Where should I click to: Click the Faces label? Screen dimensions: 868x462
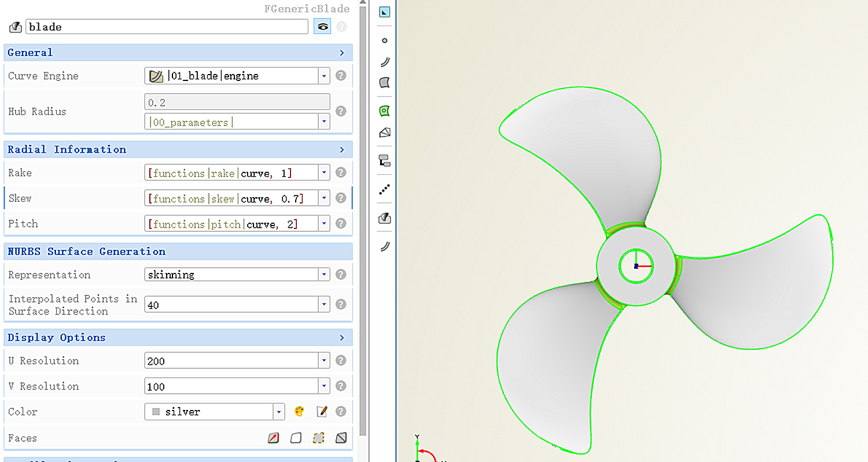23,438
